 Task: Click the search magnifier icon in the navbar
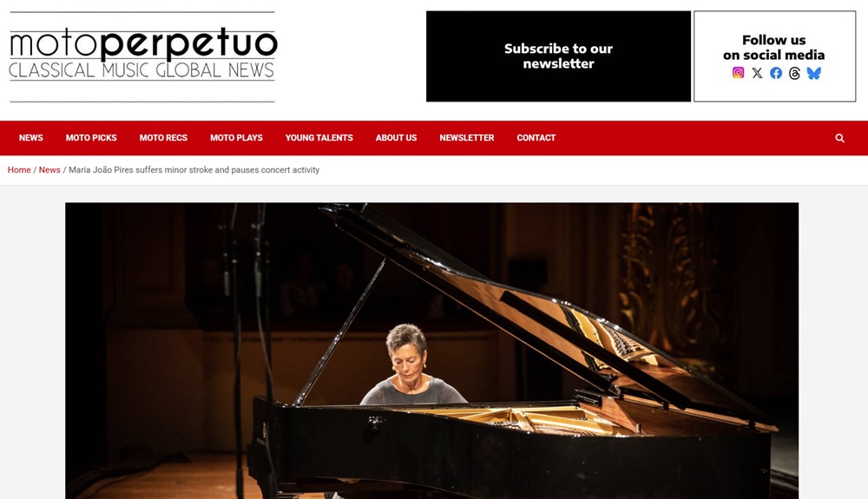[x=839, y=138]
